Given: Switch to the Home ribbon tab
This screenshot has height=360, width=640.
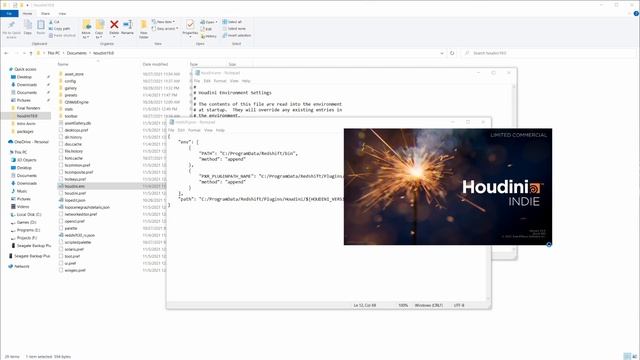Looking at the screenshot, I should pyautogui.click(x=27, y=13).
